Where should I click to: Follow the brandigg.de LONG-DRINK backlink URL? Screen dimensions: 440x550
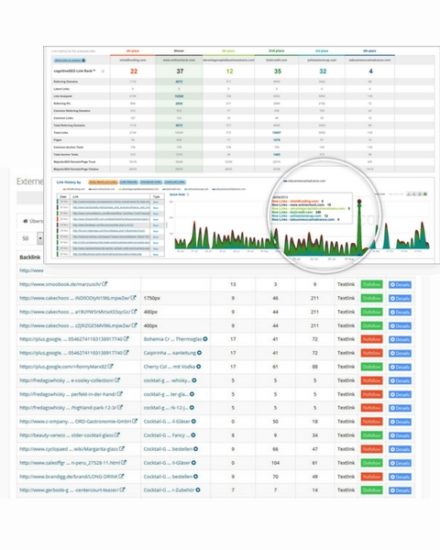(69, 476)
